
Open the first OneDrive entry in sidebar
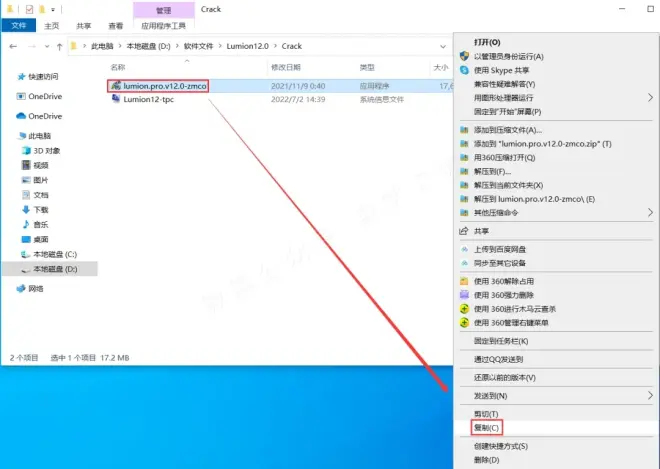45,96
